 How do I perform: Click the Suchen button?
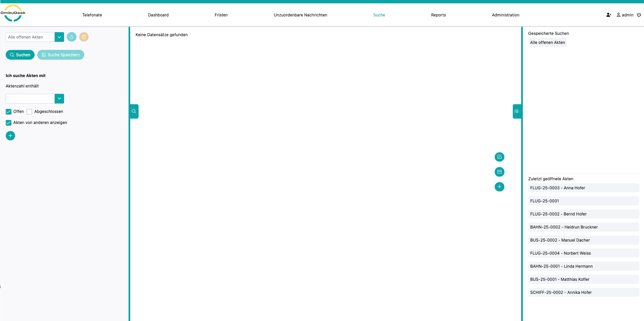tap(20, 55)
